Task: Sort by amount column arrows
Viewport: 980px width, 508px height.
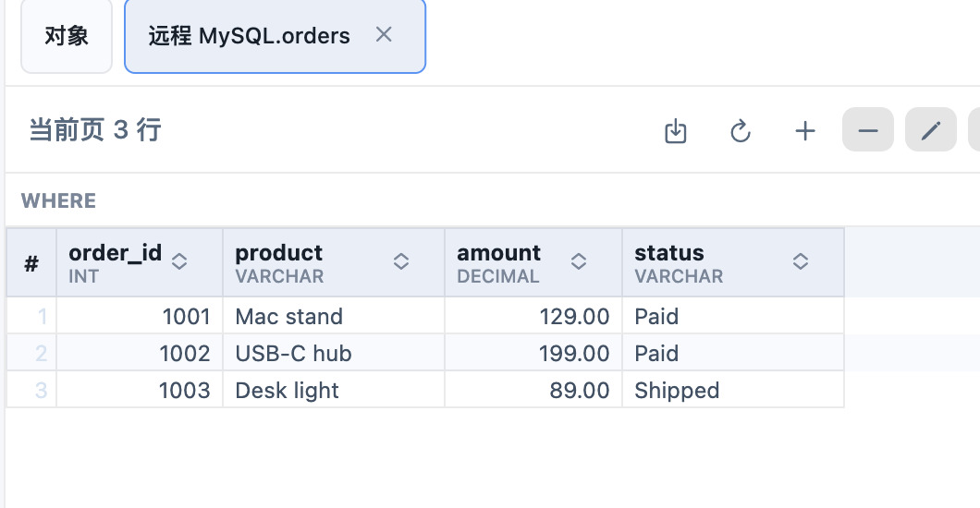Action: click(x=579, y=261)
